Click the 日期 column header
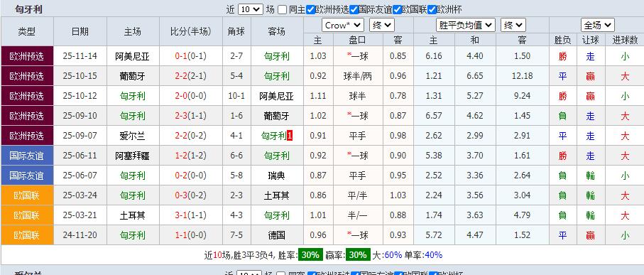644x275 pixels. pyautogui.click(x=80, y=31)
